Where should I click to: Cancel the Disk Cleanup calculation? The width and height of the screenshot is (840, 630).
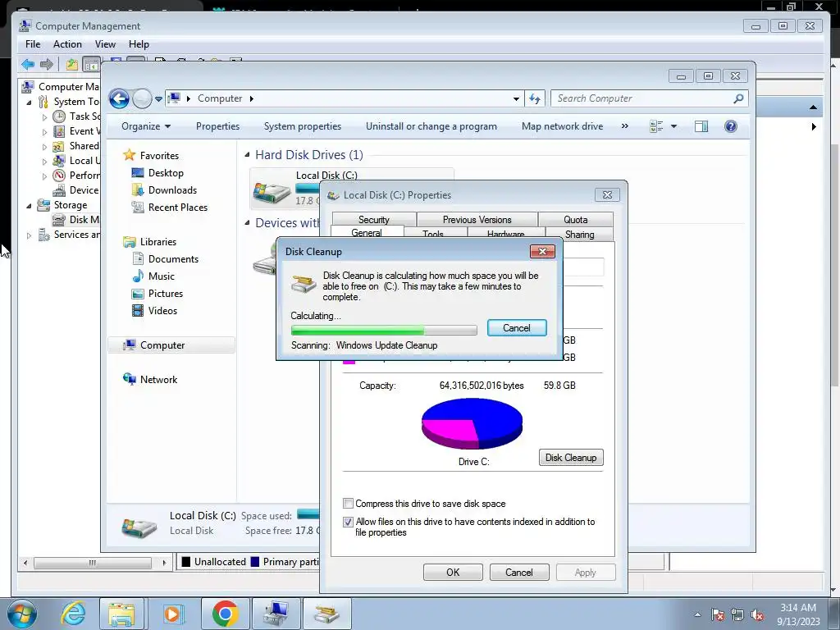(517, 328)
